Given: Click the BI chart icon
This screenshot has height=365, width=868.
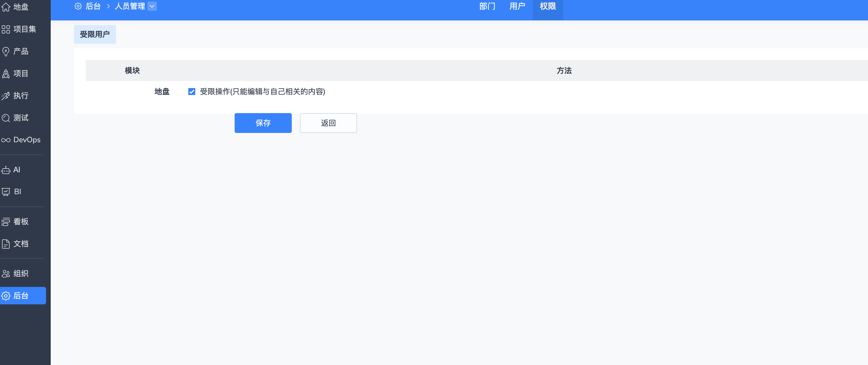Looking at the screenshot, I should coord(6,192).
